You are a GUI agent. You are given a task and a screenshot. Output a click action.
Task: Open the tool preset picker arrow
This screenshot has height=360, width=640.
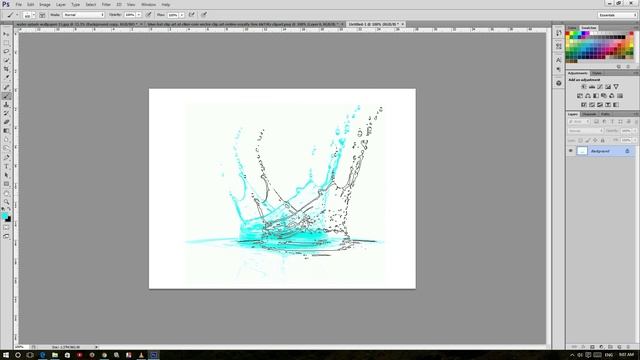17,15
